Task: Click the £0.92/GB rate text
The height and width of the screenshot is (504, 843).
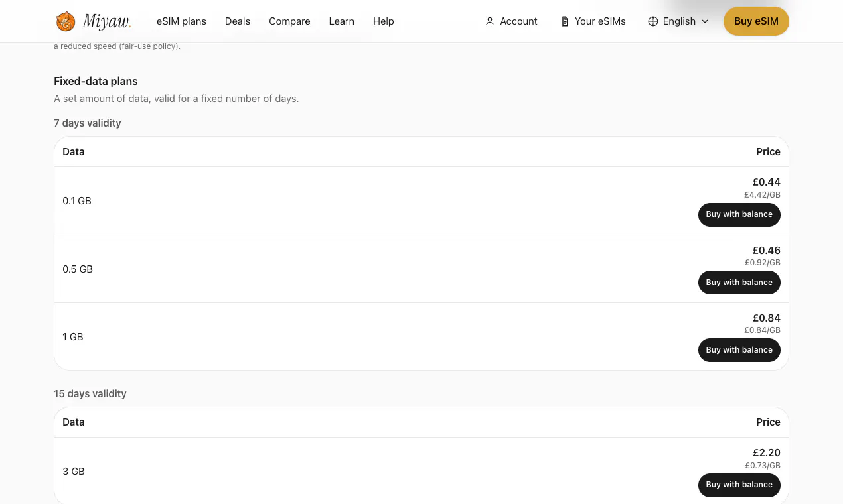Action: coord(762,263)
